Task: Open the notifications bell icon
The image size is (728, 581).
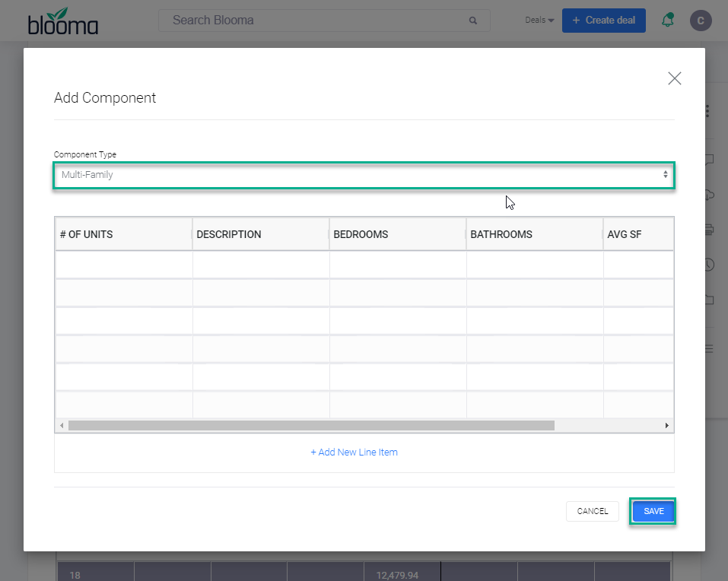Action: pos(668,20)
